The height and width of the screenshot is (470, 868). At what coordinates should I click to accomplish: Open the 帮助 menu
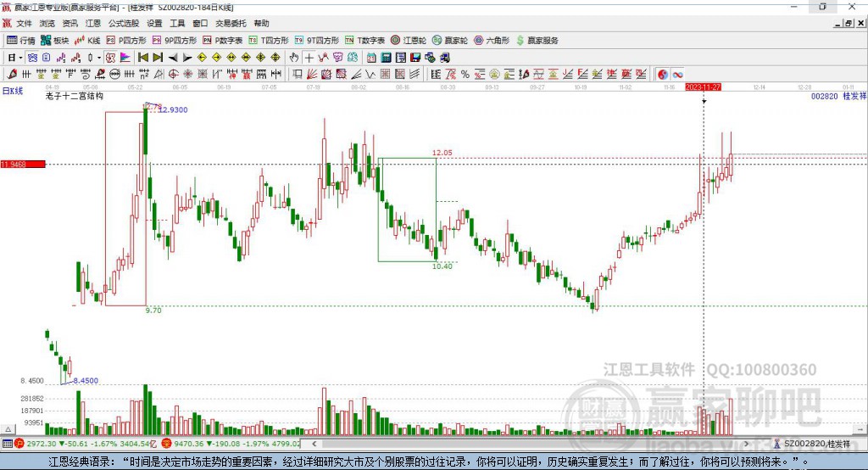261,23
